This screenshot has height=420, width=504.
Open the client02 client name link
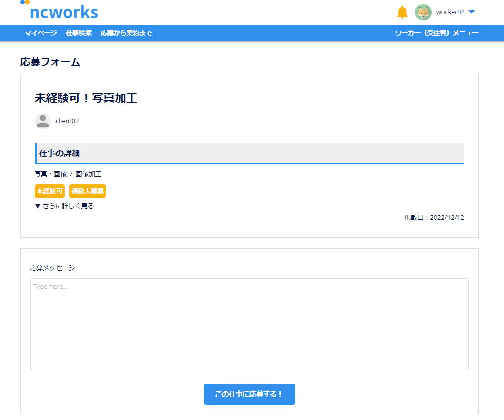click(67, 121)
